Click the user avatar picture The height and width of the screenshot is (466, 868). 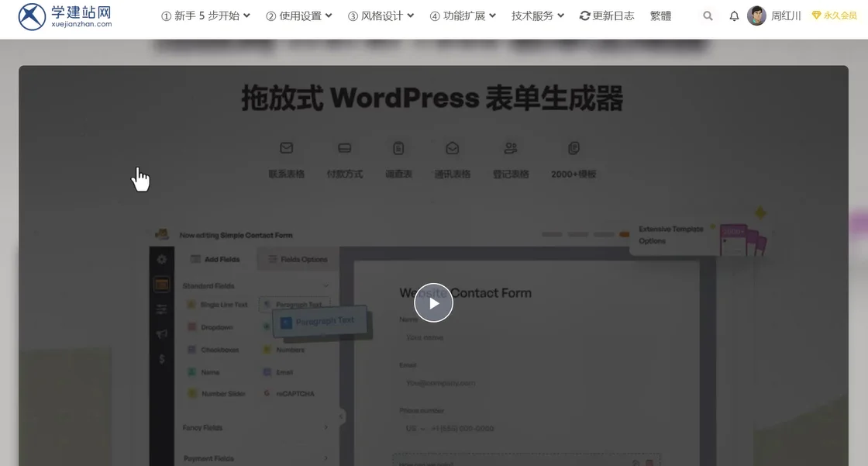coord(756,16)
